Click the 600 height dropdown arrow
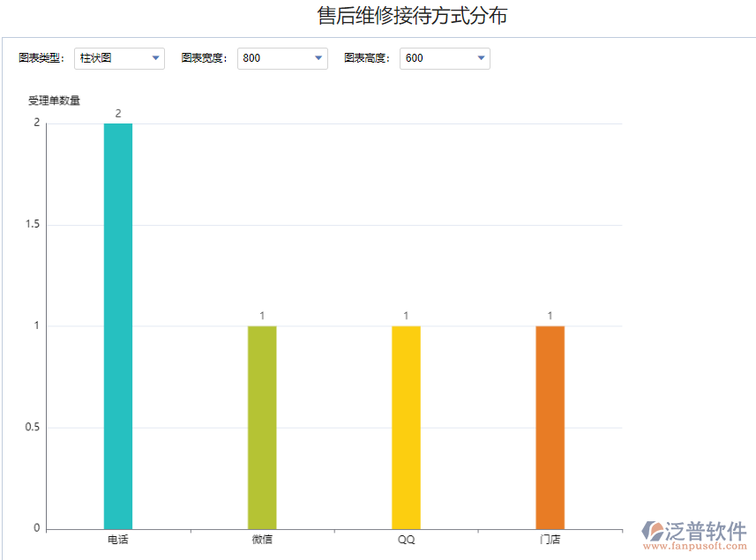Image resolution: width=756 pixels, height=560 pixels. 482,58
